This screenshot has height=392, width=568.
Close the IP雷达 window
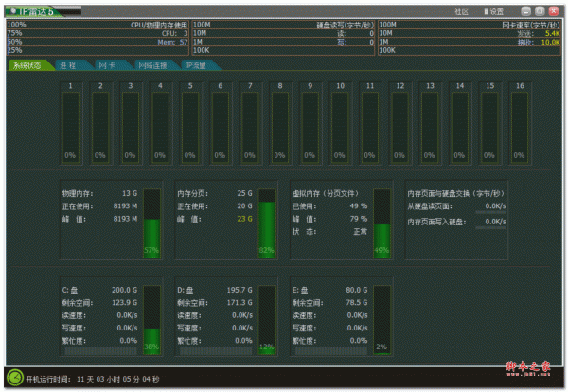pyautogui.click(x=554, y=11)
